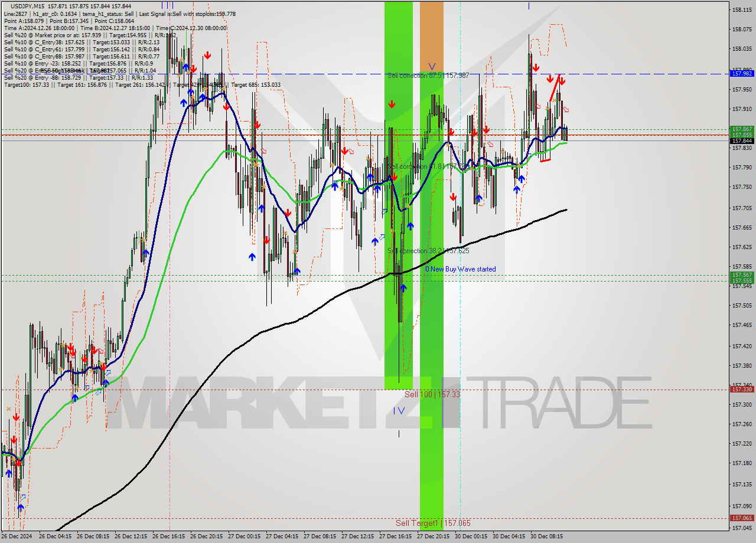Click the '26 Dec 20:15' time axis label
This screenshot has width=756, height=543.
tap(208, 537)
